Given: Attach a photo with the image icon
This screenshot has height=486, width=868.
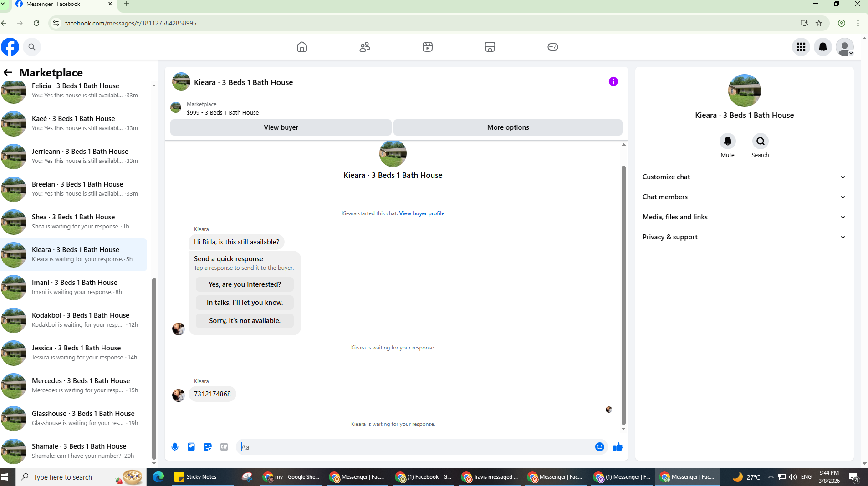Looking at the screenshot, I should point(191,447).
